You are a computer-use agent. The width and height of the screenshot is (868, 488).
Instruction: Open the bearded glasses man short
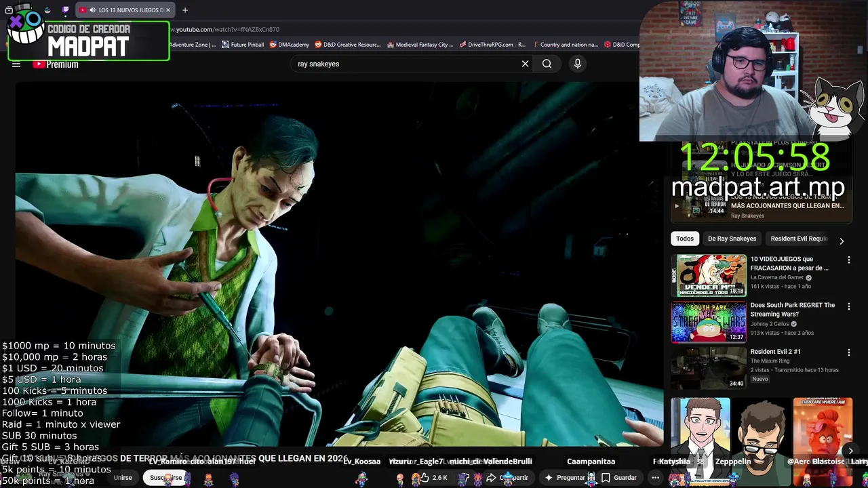click(762, 442)
